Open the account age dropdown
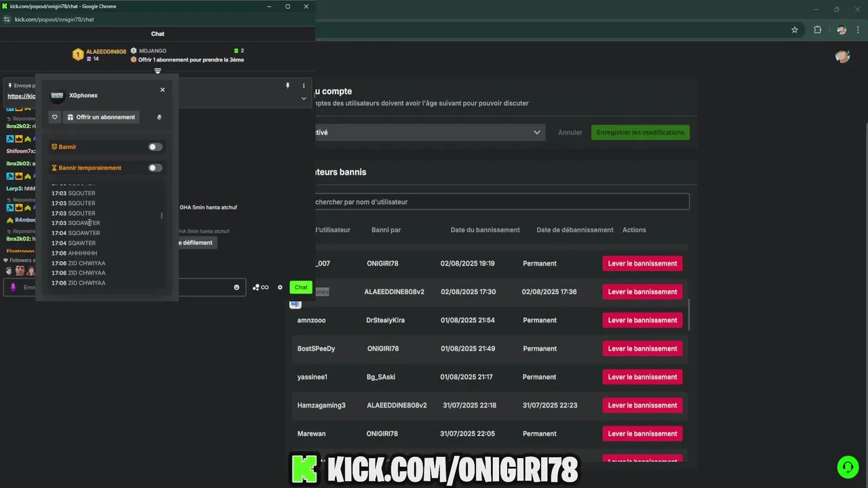This screenshot has width=868, height=488. click(x=429, y=132)
